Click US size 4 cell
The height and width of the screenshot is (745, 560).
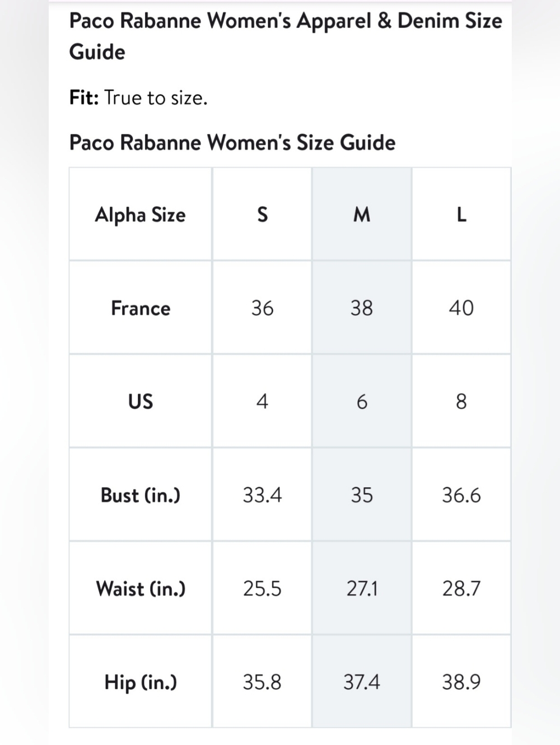[262, 401]
